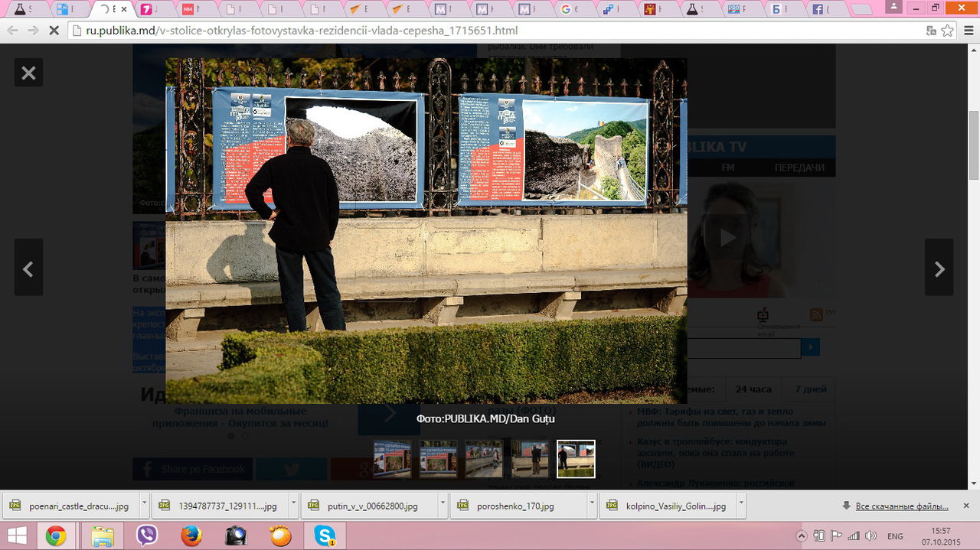Go back in browser history
This screenshot has width=980, height=550.
click(12, 31)
